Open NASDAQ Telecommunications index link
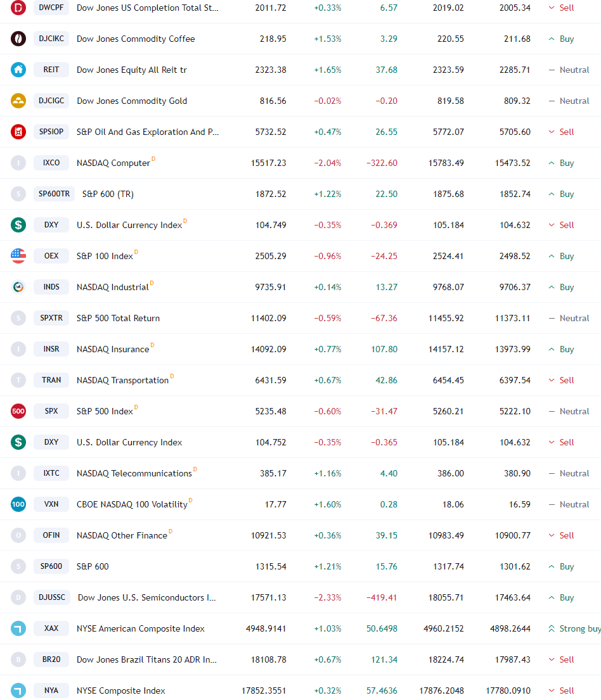Image resolution: width=601 pixels, height=700 pixels. pos(134,473)
